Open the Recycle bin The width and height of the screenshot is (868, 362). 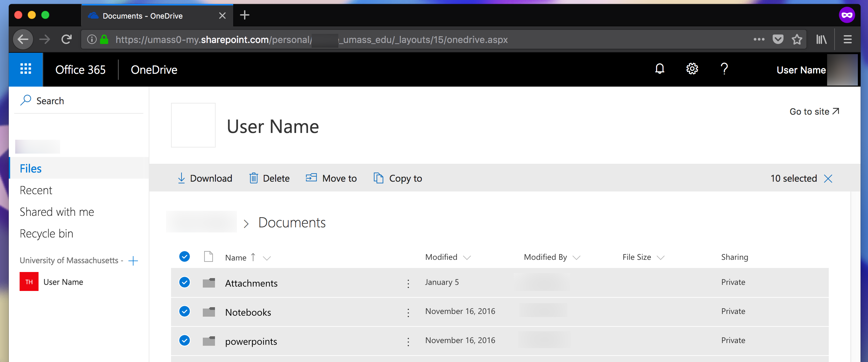(x=79, y=233)
